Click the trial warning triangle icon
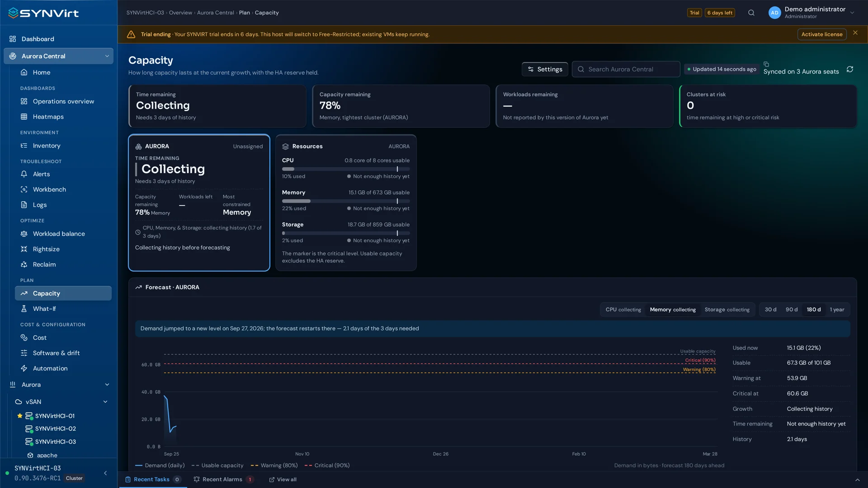 pos(131,34)
